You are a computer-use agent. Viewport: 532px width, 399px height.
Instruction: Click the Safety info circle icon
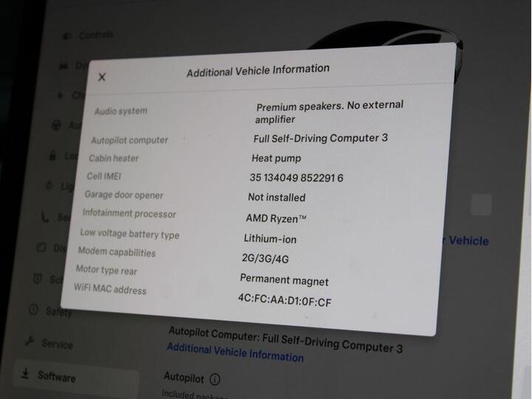point(33,309)
